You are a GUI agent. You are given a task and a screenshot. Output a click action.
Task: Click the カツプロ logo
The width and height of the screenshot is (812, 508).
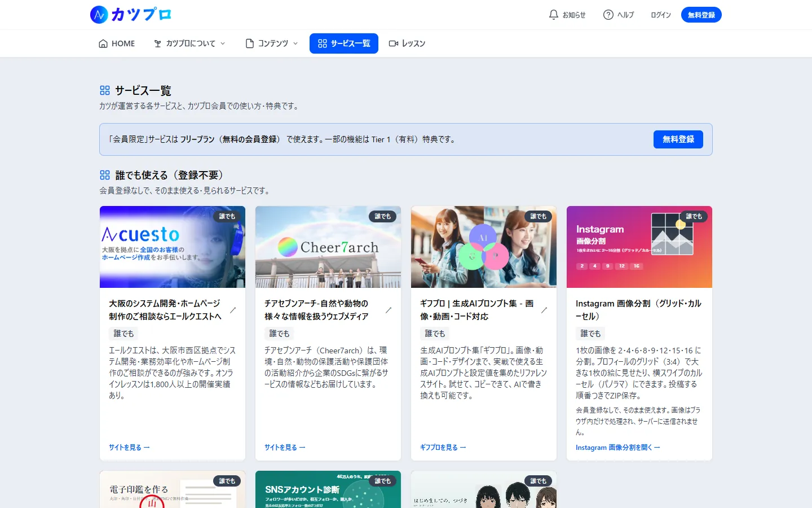click(x=130, y=15)
